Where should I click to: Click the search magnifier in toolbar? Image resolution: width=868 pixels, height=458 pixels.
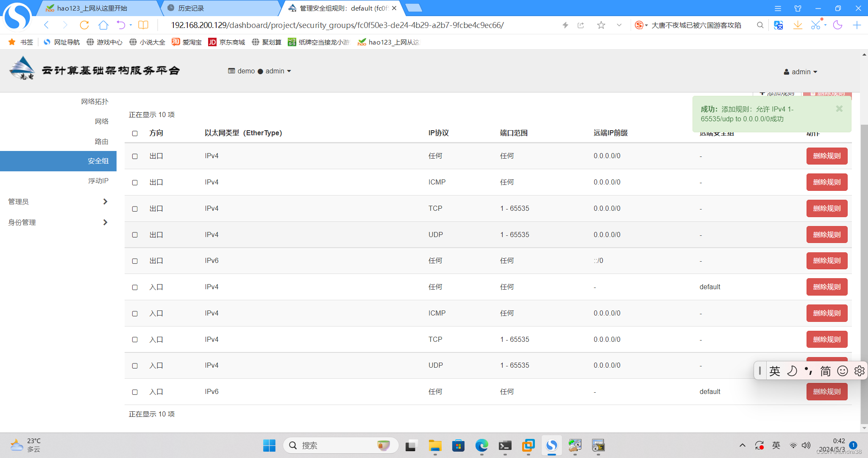760,25
